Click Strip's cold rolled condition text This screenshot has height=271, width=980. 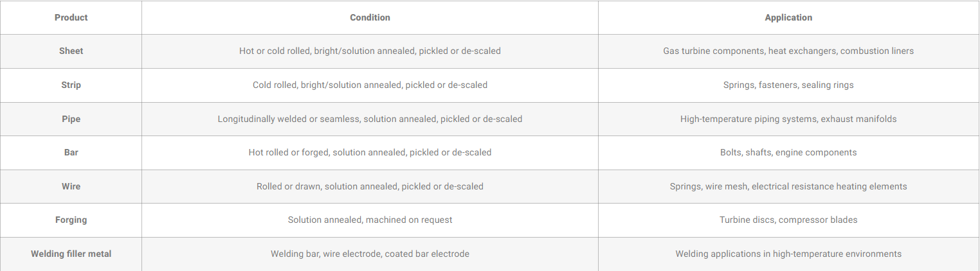click(x=370, y=85)
